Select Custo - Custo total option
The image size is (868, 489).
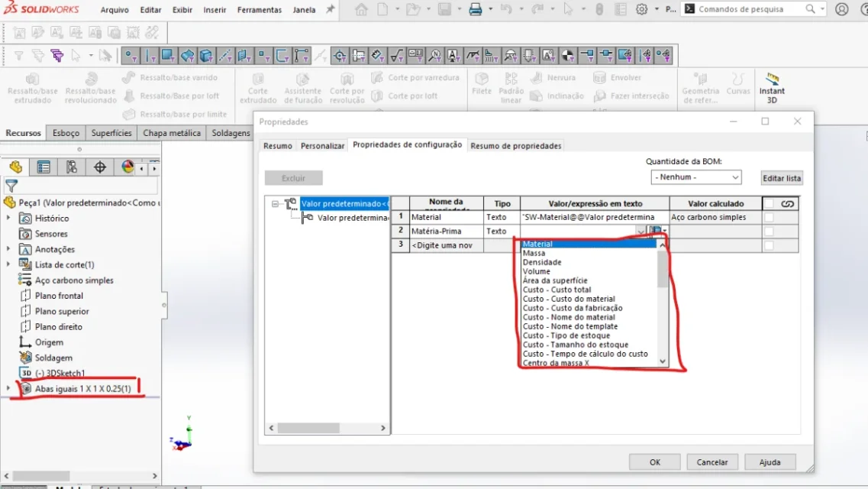pyautogui.click(x=557, y=290)
